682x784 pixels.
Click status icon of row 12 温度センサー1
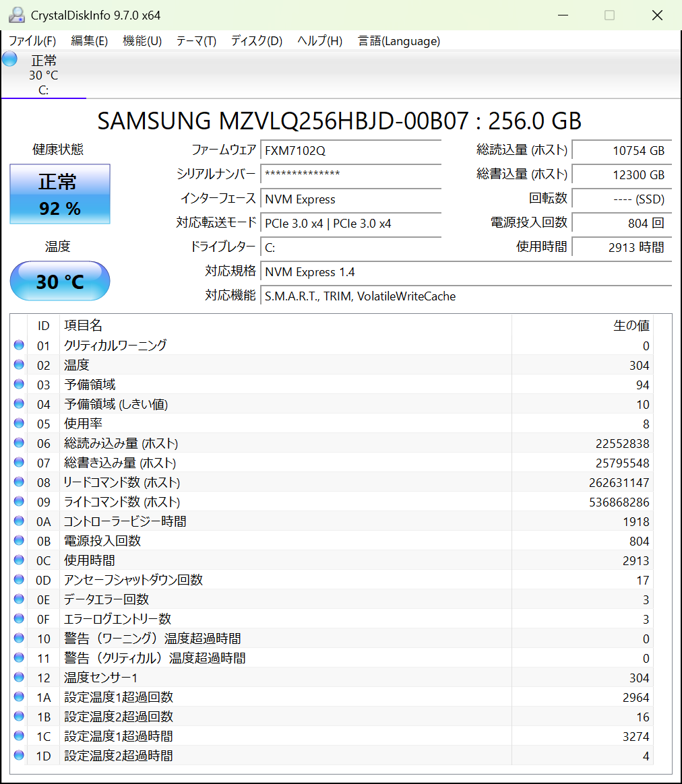pyautogui.click(x=19, y=677)
